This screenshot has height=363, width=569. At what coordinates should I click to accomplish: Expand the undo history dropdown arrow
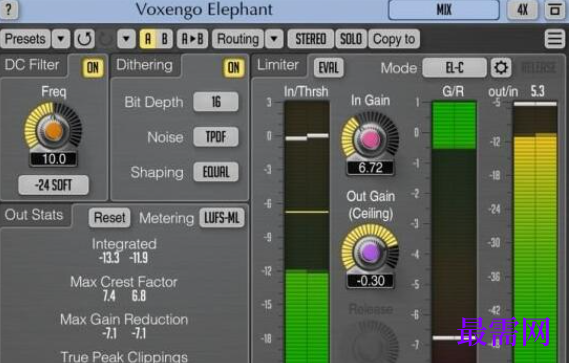(x=126, y=39)
